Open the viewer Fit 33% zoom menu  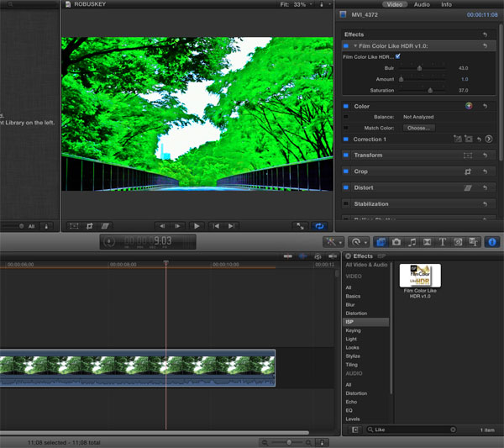click(296, 4)
